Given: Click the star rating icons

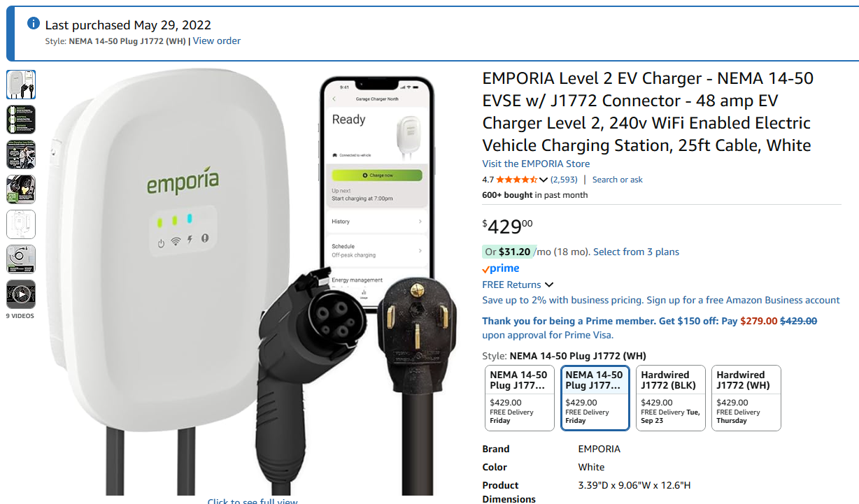Looking at the screenshot, I should [x=516, y=180].
